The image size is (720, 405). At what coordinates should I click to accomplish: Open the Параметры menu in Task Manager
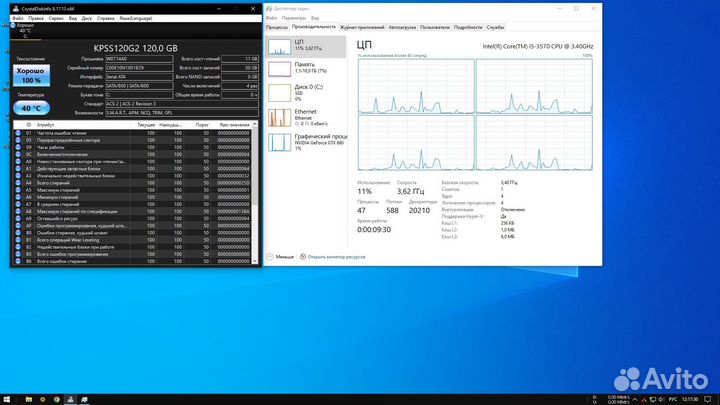point(294,18)
